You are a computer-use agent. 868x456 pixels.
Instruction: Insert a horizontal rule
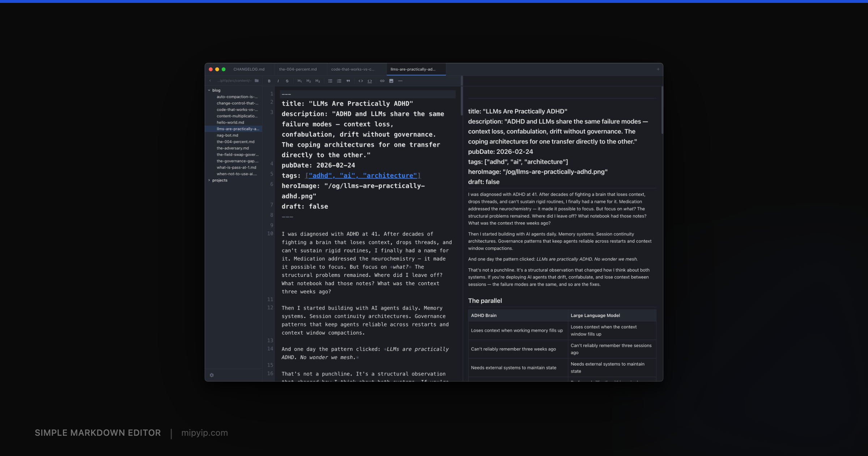coord(400,81)
